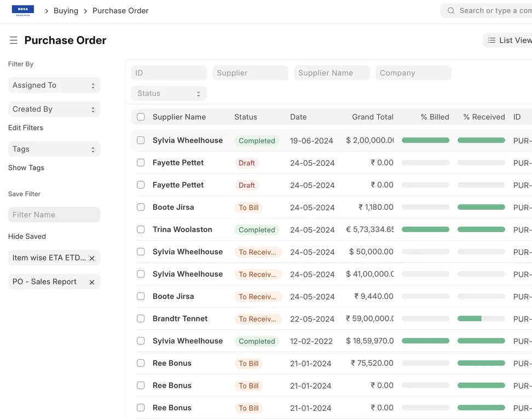Click Completed status on Trina Woolaston row

coord(257,230)
